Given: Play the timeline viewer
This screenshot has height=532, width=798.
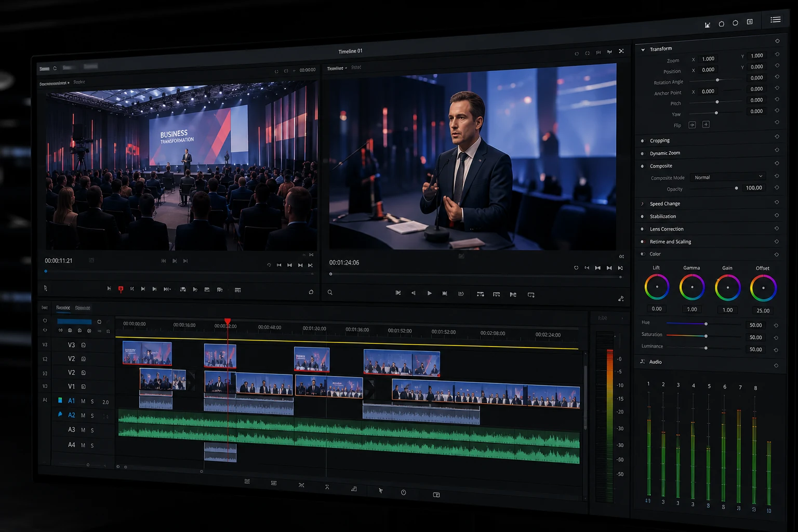Looking at the screenshot, I should click(430, 294).
